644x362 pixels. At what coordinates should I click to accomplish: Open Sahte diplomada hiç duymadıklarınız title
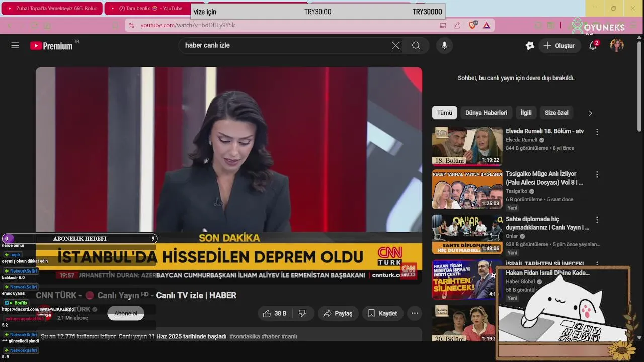(x=547, y=223)
